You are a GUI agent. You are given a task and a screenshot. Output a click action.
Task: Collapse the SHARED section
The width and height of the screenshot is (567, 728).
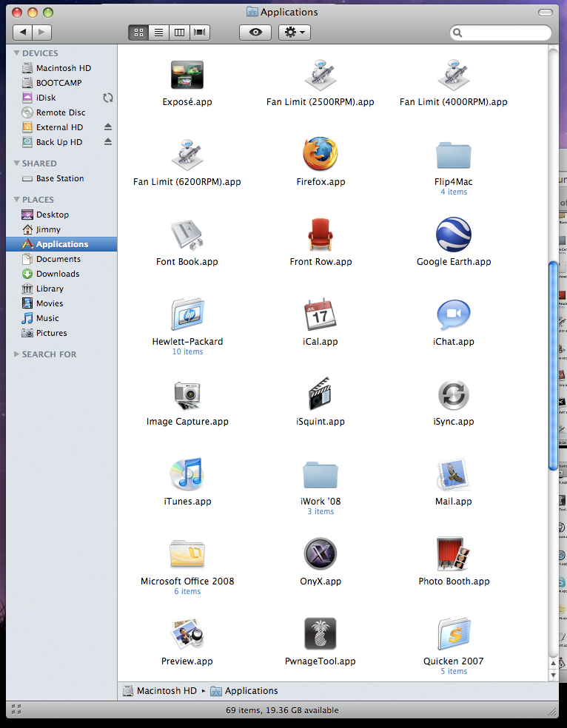click(17, 163)
